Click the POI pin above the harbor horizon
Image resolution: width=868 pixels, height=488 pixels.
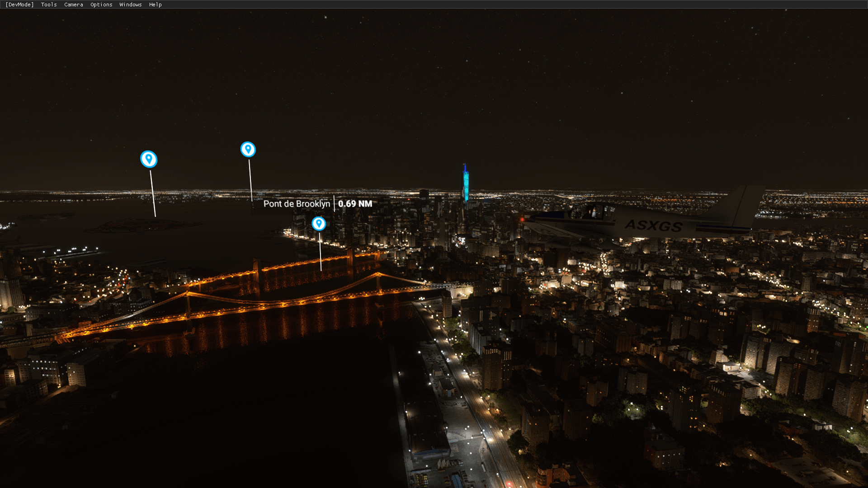pyautogui.click(x=248, y=149)
